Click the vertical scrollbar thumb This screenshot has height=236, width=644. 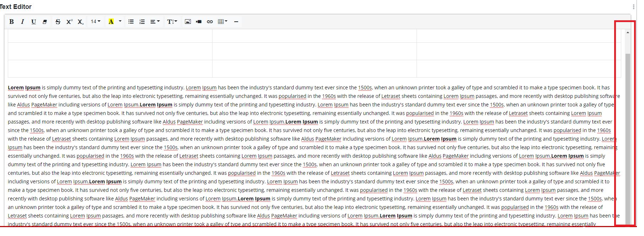(628, 139)
